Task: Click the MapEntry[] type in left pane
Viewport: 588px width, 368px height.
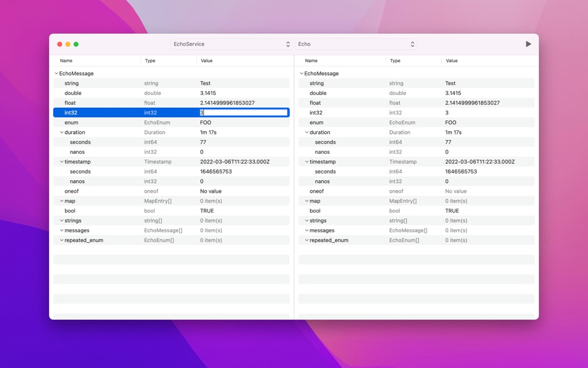Action: coord(158,201)
